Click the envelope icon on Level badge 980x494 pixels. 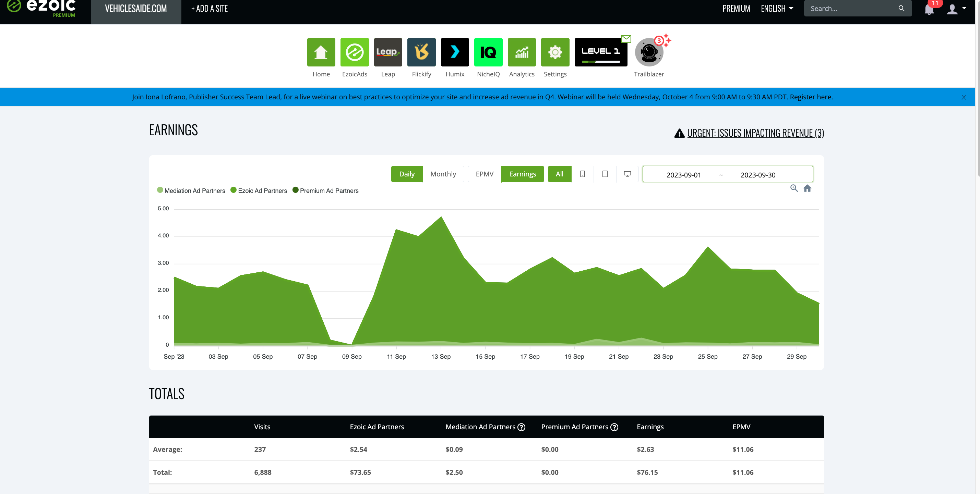pos(626,39)
